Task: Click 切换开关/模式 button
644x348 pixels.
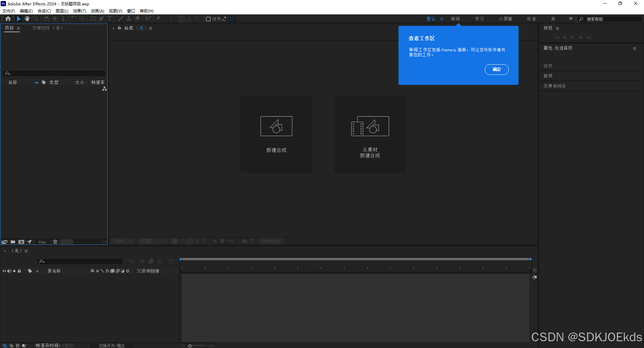Action: (112, 345)
